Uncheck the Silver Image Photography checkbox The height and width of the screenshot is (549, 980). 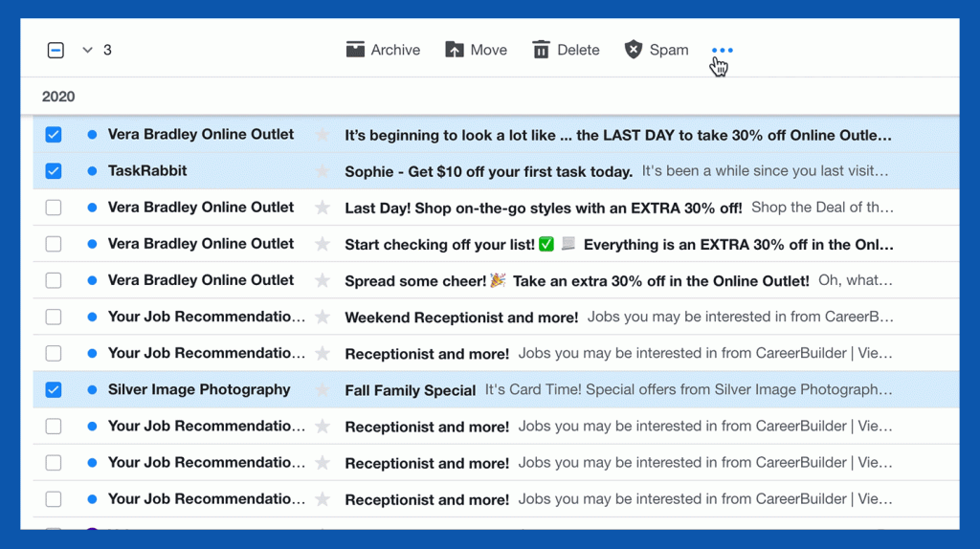[x=54, y=390]
